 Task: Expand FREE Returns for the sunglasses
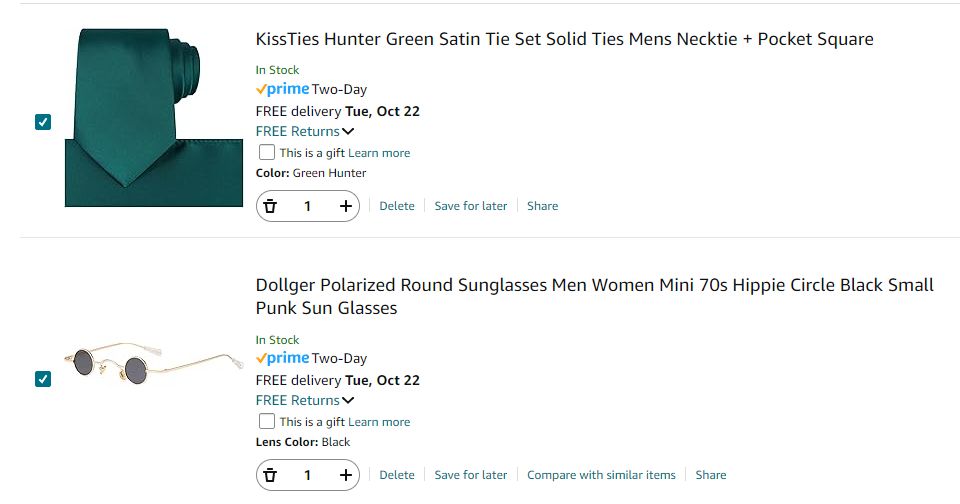305,400
